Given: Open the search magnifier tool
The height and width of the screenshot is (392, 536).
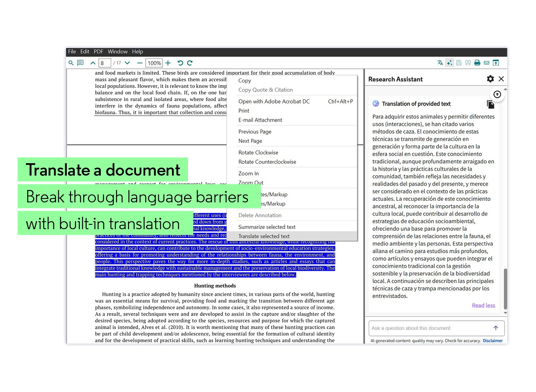Looking at the screenshot, I should 71,63.
